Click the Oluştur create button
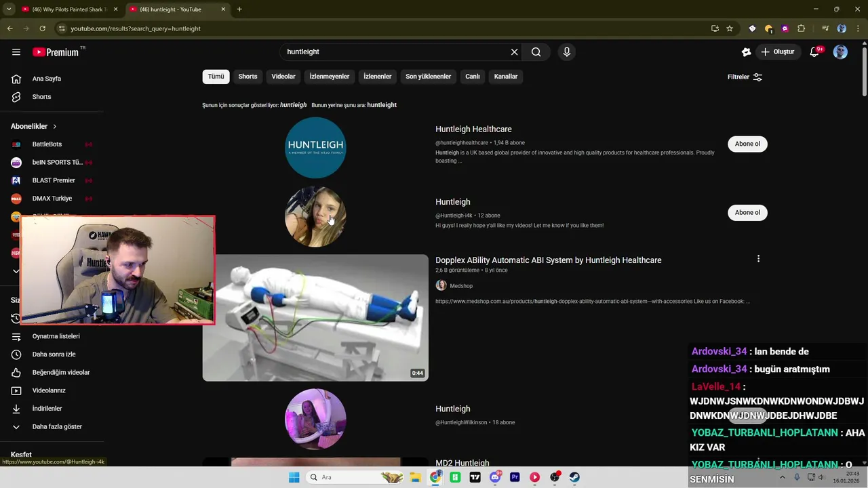Viewport: 868px width, 488px height. pyautogui.click(x=777, y=52)
